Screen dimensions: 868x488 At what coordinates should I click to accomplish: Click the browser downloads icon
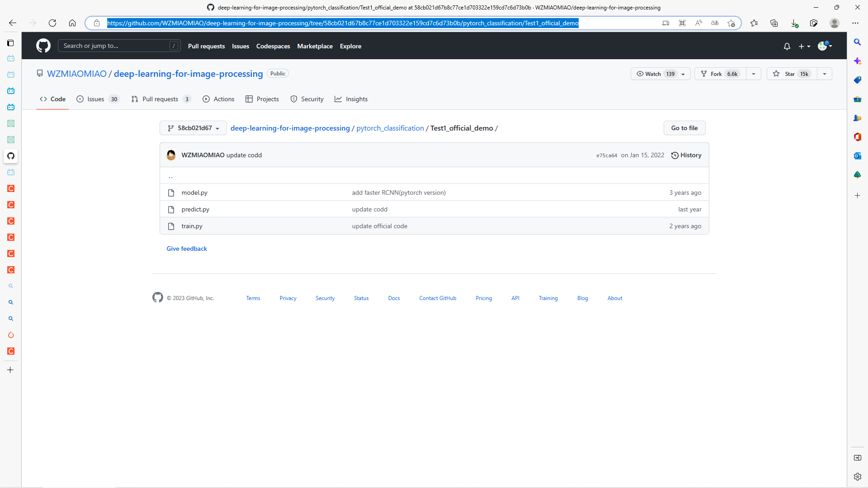794,23
